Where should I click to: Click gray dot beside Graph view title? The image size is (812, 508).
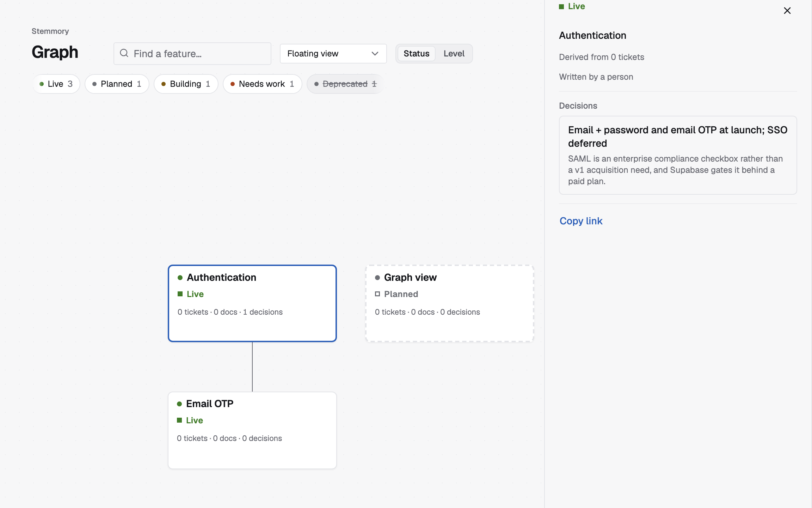click(x=377, y=278)
